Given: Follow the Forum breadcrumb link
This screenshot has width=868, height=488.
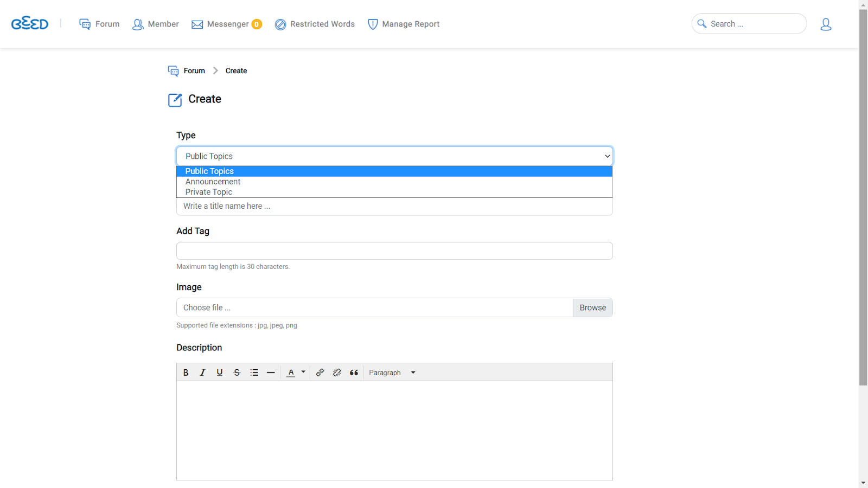Looking at the screenshot, I should point(194,71).
